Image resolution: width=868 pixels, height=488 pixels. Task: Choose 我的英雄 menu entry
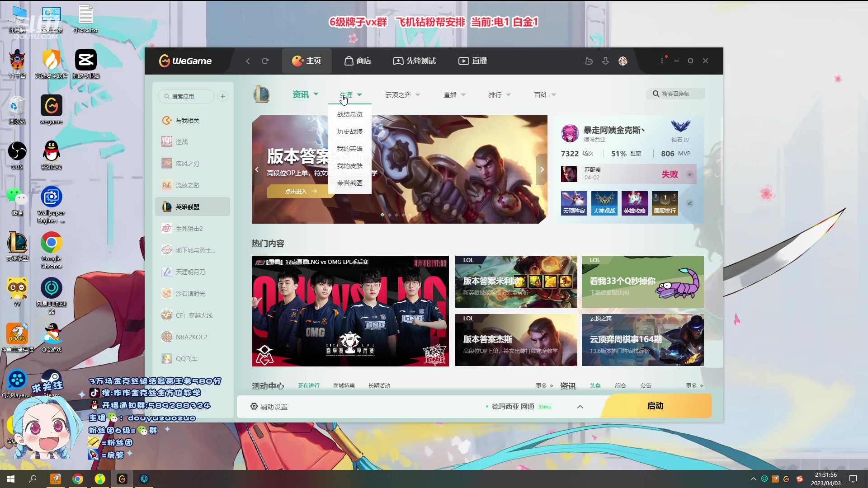[x=350, y=149]
